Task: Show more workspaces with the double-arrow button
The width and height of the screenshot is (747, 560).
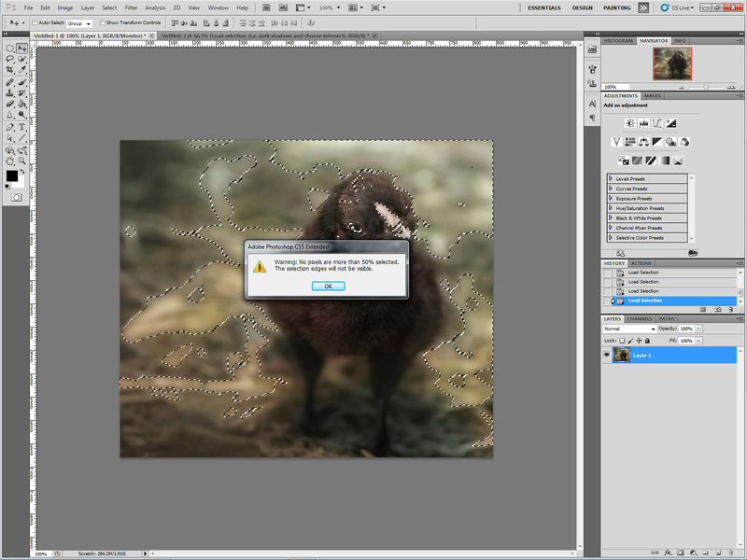Action: tap(643, 7)
